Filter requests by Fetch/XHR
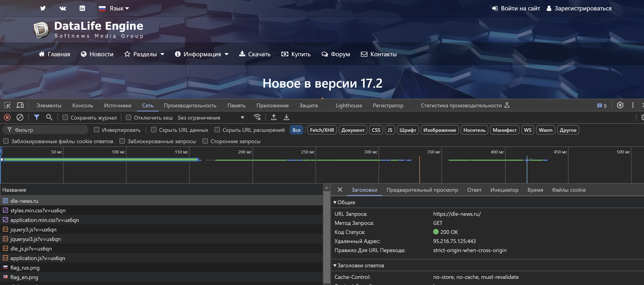Image resolution: width=644 pixels, height=285 pixels. [x=322, y=130]
